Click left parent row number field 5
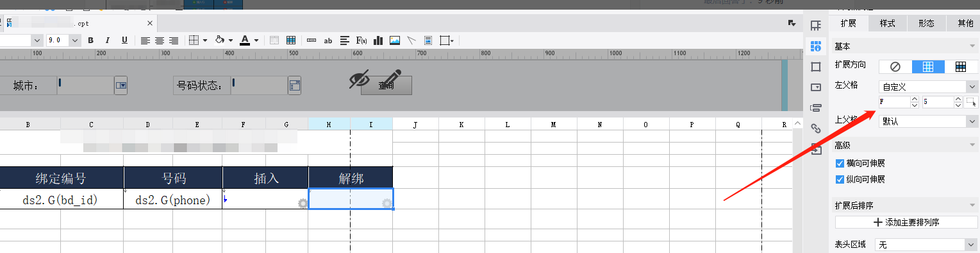 [938, 102]
